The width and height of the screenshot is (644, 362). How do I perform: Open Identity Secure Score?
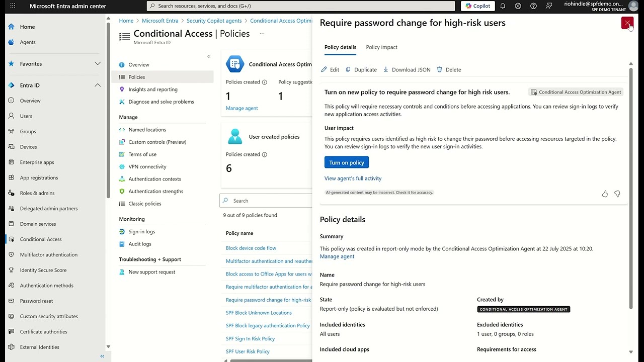click(43, 270)
